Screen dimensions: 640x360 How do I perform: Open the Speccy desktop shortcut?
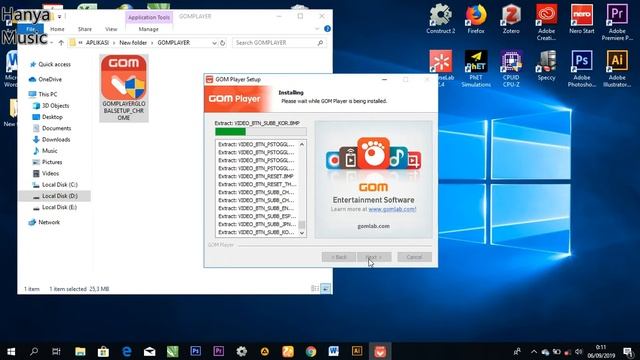[x=547, y=65]
